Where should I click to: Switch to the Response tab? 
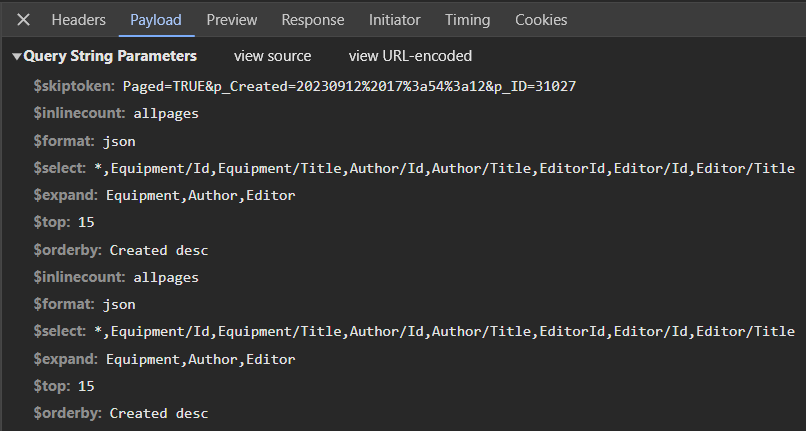coord(312,20)
